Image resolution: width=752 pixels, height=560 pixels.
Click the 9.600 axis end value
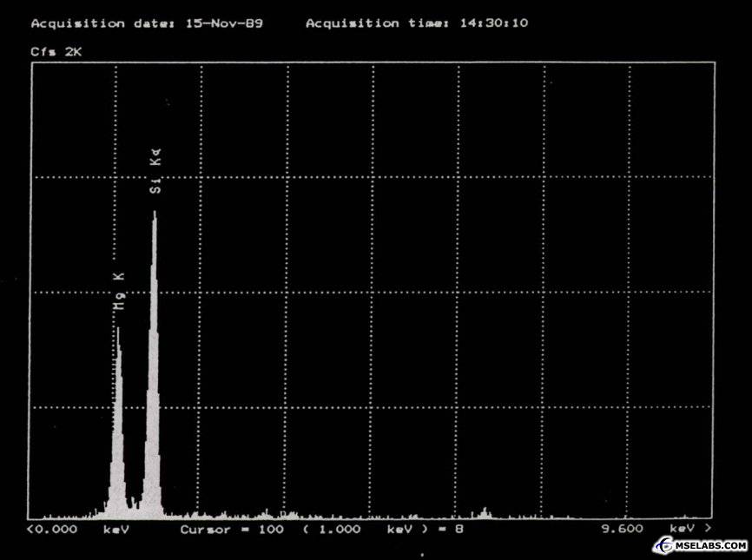coord(622,529)
